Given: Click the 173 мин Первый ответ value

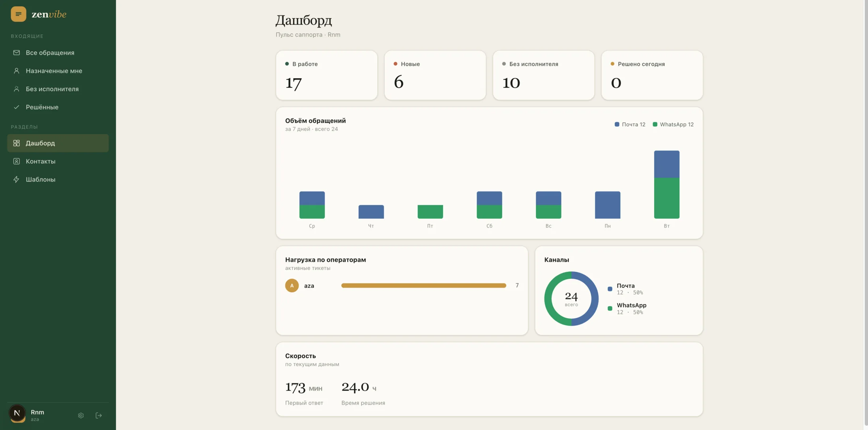Looking at the screenshot, I should pos(304,387).
